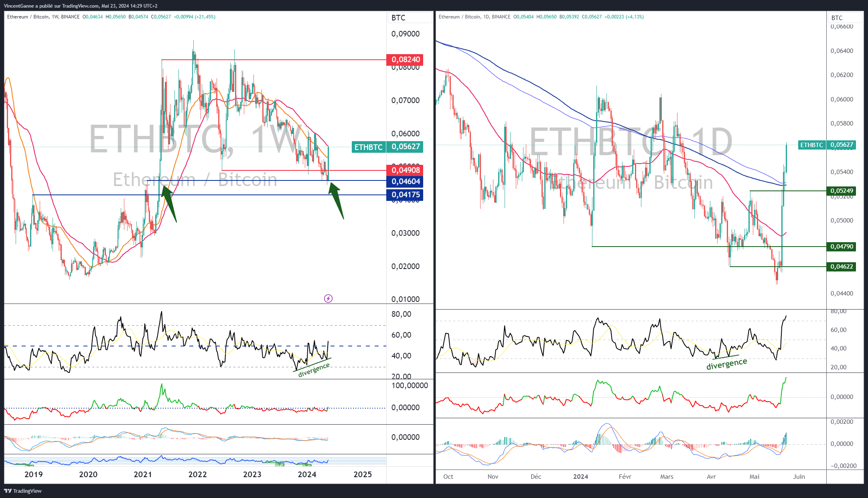Image resolution: width=868 pixels, height=498 pixels.
Task: Open the BTC currency selector on weekly chart
Action: click(x=410, y=18)
